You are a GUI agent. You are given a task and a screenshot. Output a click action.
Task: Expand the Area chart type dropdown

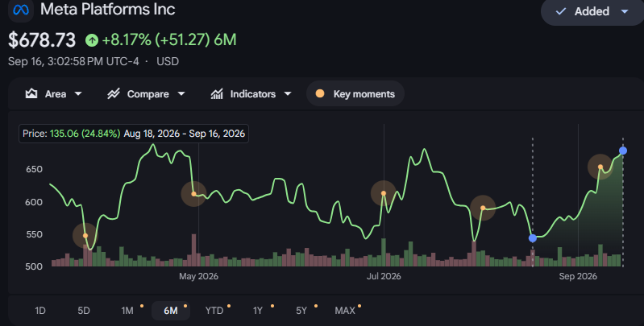78,94
